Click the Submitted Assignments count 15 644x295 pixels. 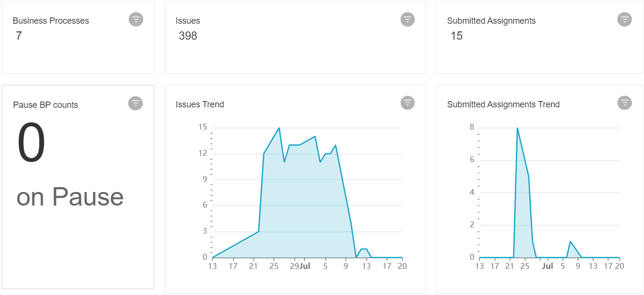click(x=457, y=36)
